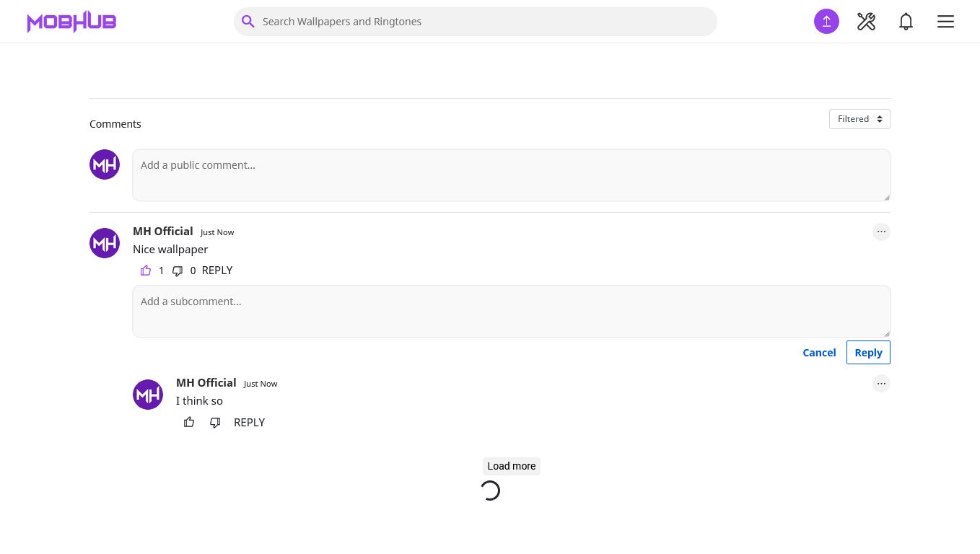Click the MobHub logo
The image size is (980, 554).
71,22
